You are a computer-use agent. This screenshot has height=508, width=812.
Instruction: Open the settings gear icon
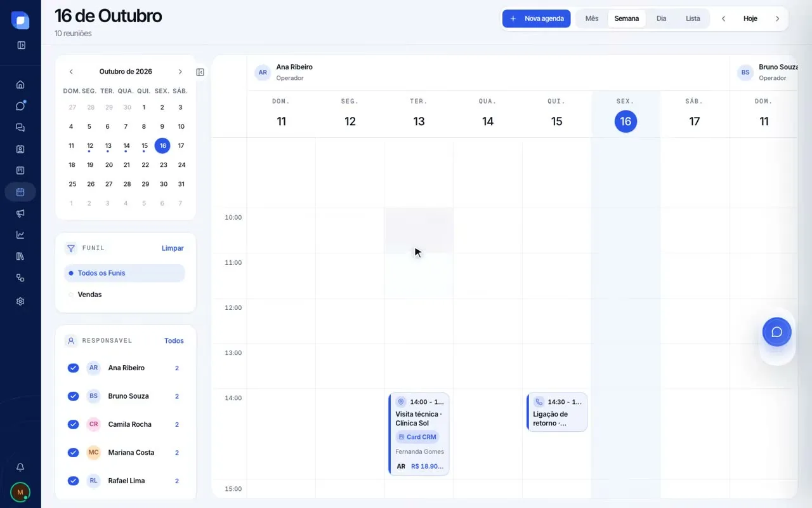tap(20, 302)
